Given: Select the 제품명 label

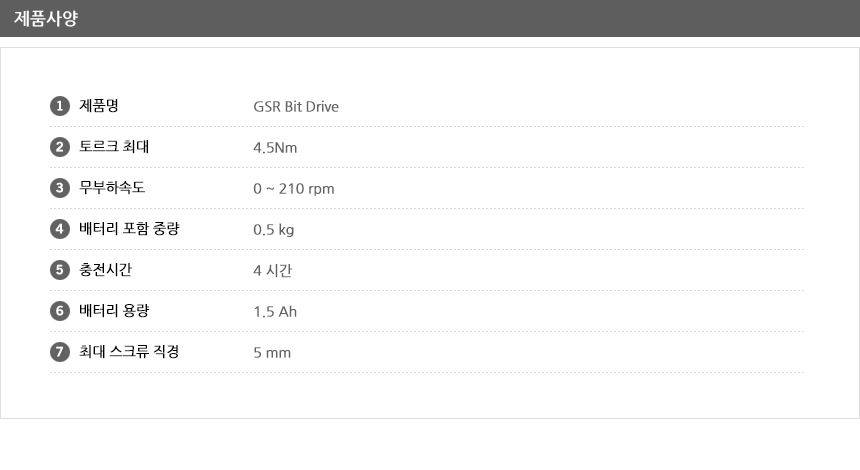Looking at the screenshot, I should click(x=100, y=106).
